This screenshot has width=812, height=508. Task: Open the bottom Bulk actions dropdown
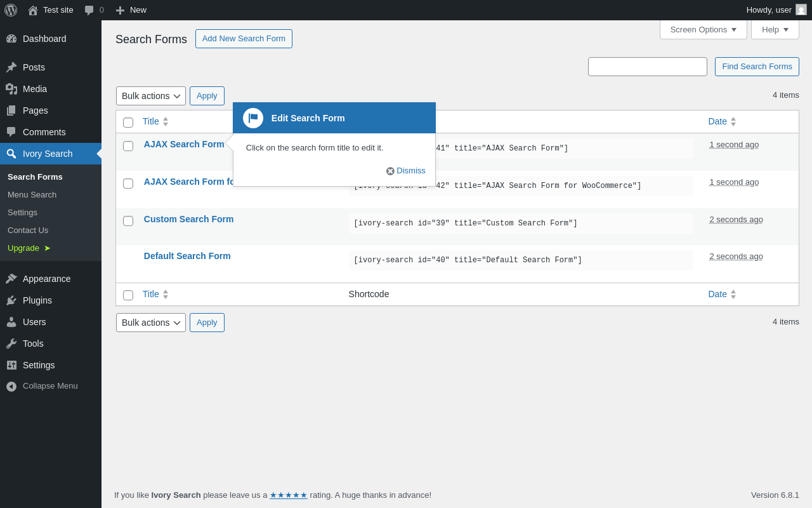pos(151,323)
